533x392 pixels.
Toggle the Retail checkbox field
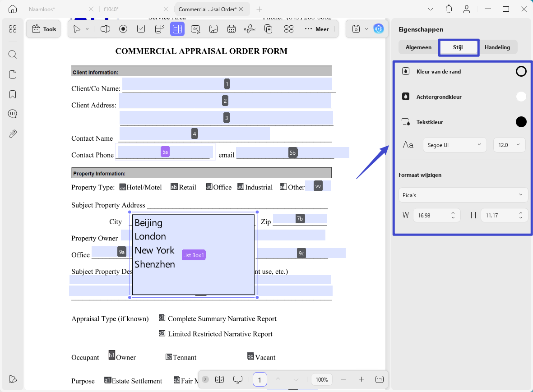174,187
